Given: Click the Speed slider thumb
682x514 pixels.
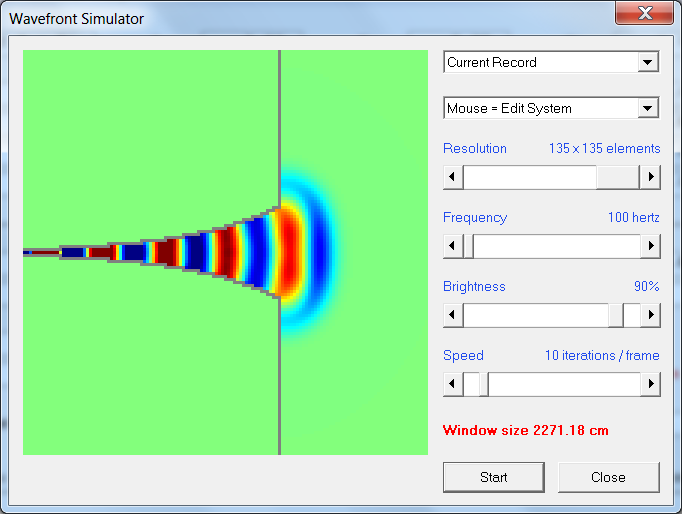Looking at the screenshot, I should [484, 384].
